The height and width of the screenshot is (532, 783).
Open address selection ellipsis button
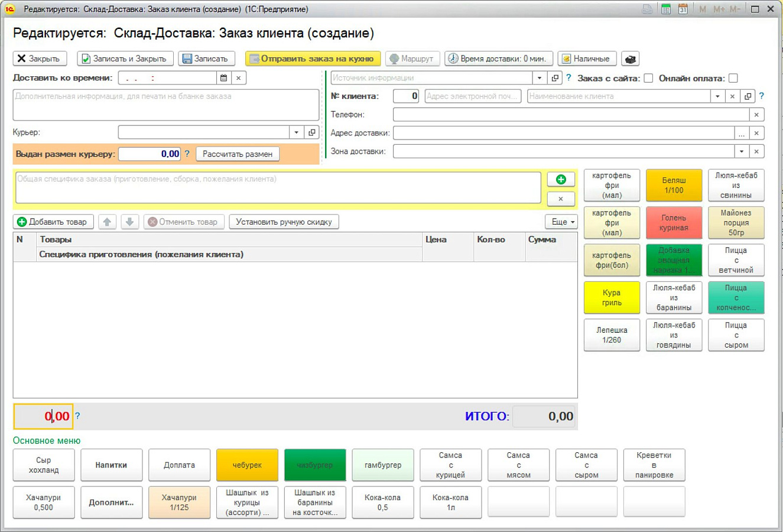tap(741, 133)
